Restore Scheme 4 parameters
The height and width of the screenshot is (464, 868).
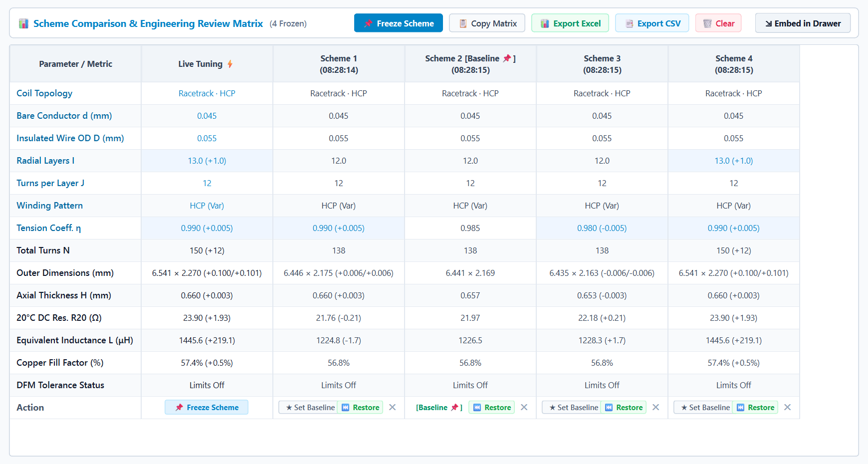755,407
